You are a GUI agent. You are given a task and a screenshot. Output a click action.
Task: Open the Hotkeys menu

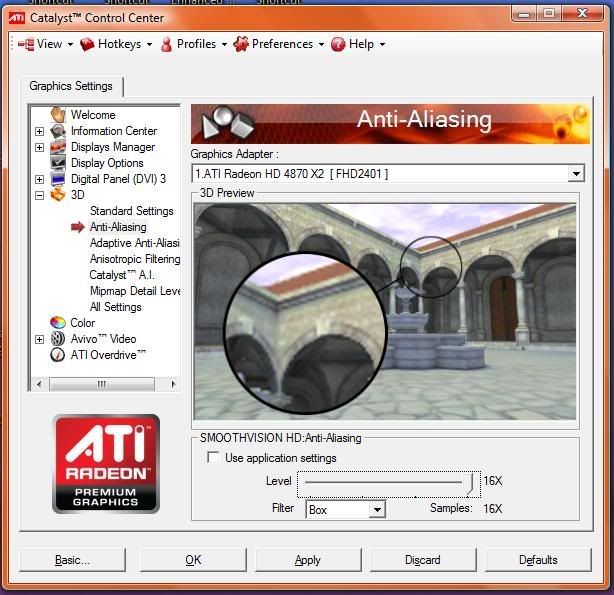(116, 44)
